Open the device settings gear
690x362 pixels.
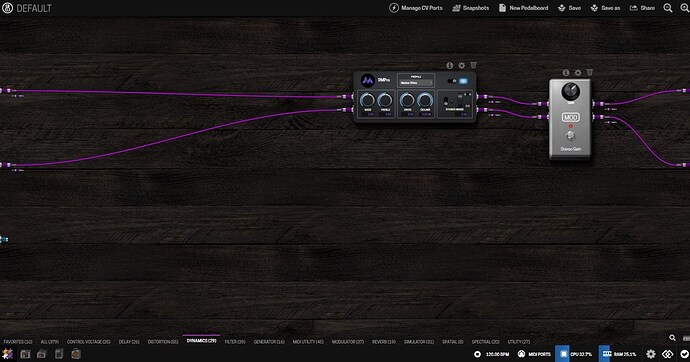651,354
